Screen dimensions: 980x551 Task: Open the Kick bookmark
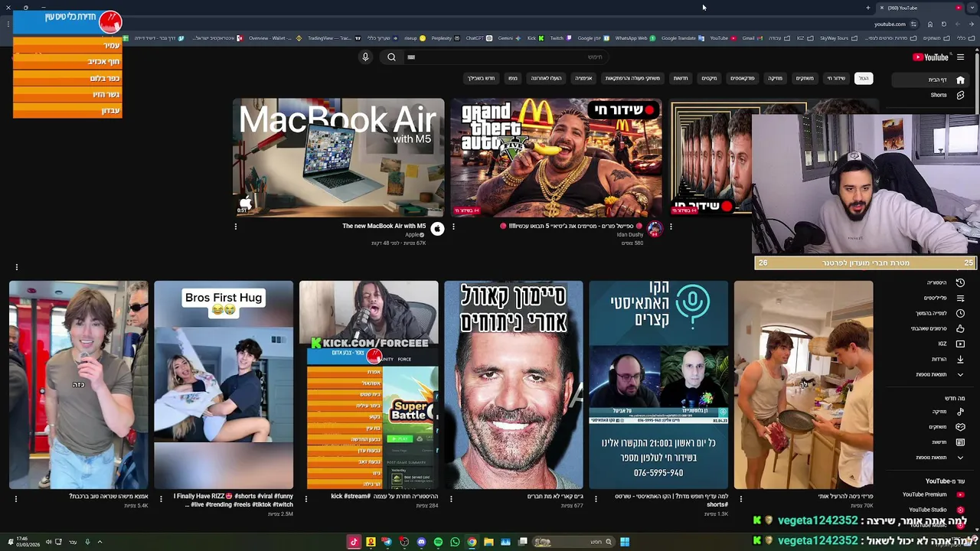tap(535, 37)
